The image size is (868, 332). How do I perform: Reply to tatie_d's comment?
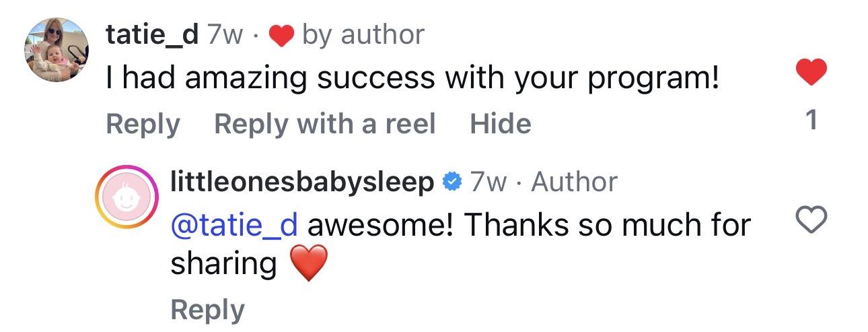click(x=143, y=124)
